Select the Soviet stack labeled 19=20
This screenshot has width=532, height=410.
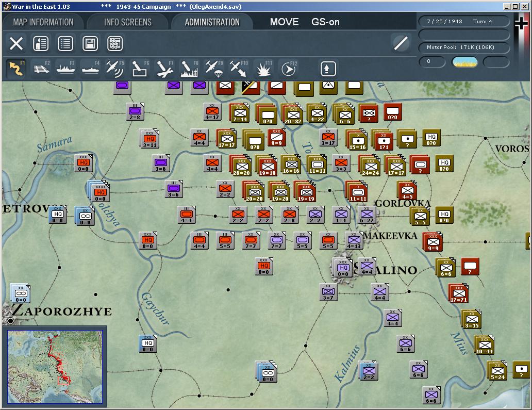coord(279,191)
